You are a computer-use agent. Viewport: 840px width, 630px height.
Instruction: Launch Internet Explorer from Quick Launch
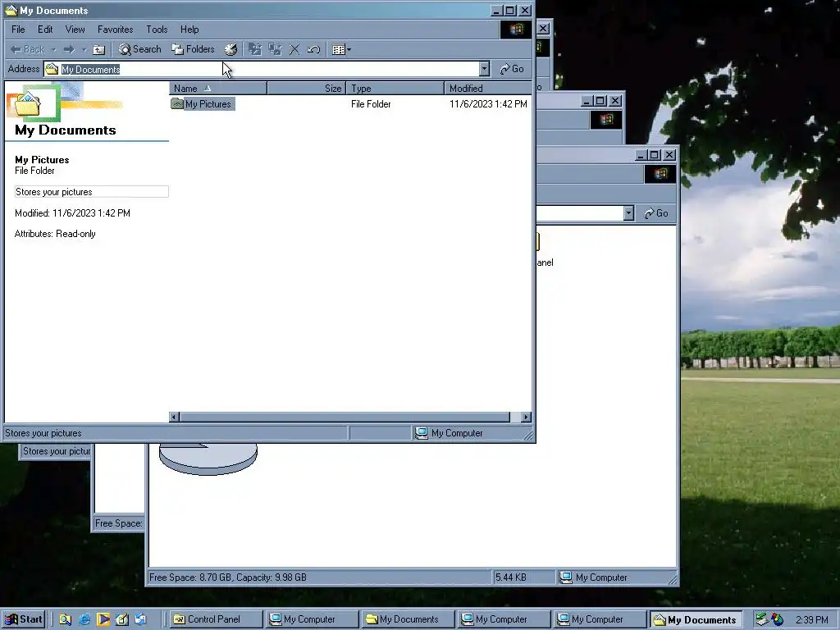click(x=84, y=619)
